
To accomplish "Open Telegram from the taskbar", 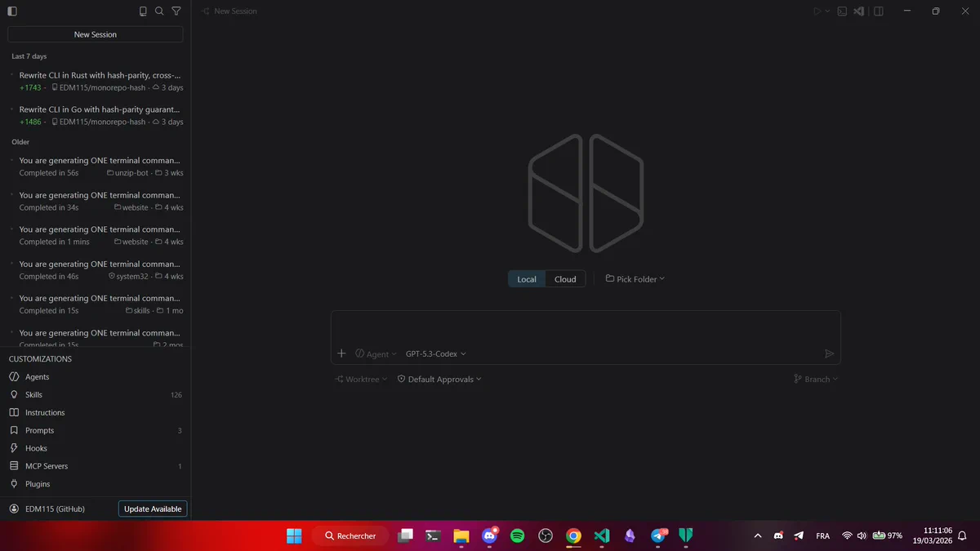I will (658, 535).
